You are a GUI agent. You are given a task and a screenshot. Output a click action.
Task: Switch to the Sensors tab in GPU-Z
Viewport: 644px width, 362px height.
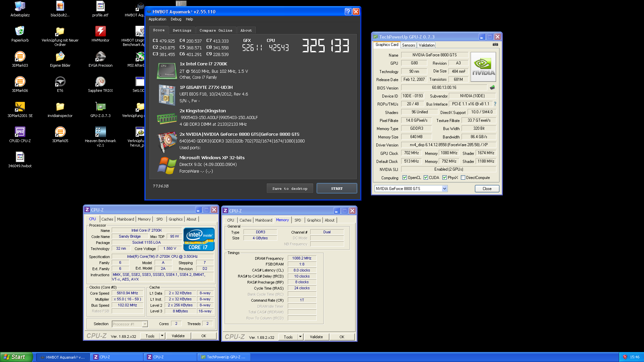coord(409,45)
